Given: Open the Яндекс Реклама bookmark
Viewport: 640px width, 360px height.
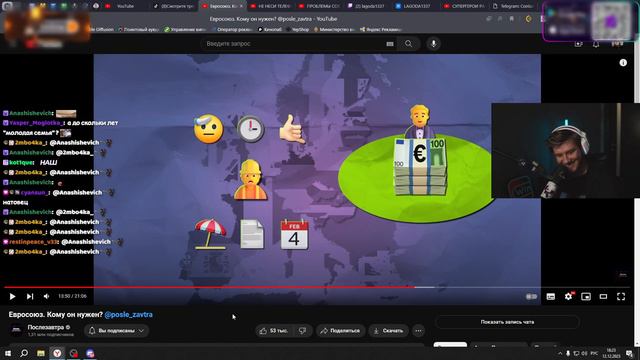Looking at the screenshot, I should tap(381, 29).
